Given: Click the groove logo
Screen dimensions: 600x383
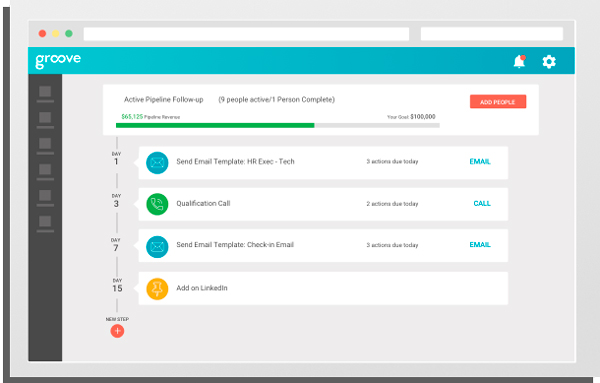Looking at the screenshot, I should [58, 60].
